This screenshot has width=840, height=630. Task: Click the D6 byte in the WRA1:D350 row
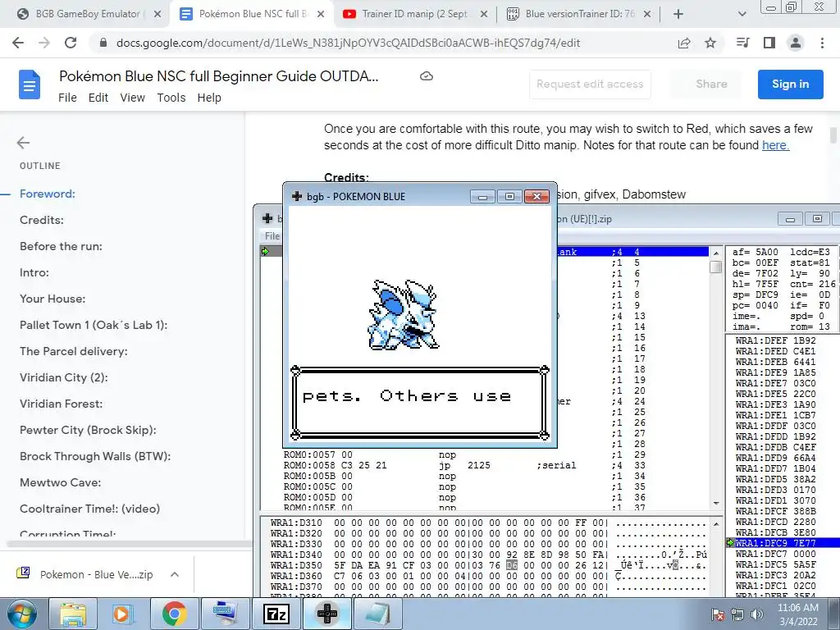pyautogui.click(x=512, y=565)
